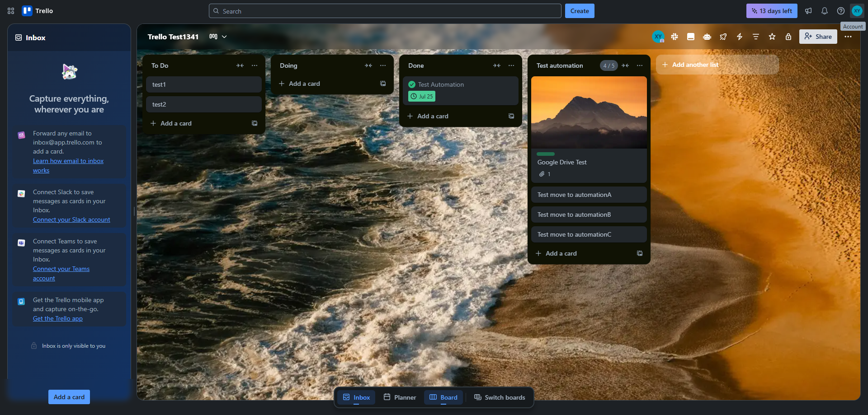868x415 pixels.
Task: Open Connect your Slack account link
Action: coord(71,219)
